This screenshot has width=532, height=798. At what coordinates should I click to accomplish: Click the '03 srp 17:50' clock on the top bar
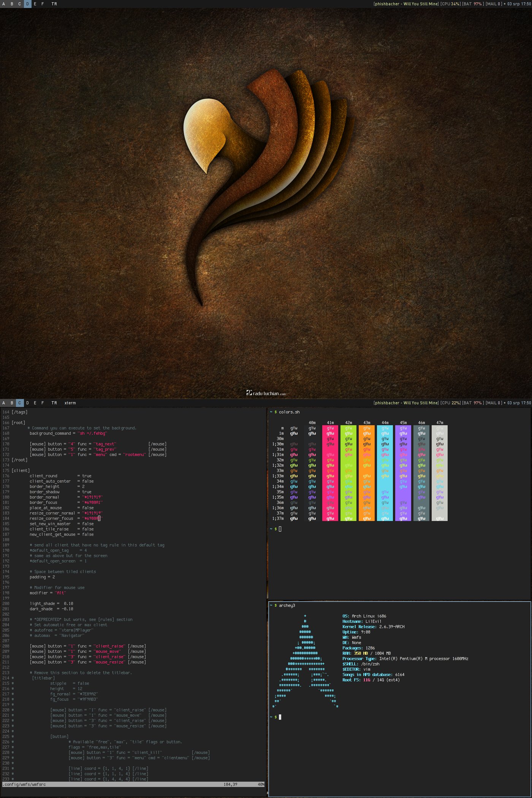519,4
